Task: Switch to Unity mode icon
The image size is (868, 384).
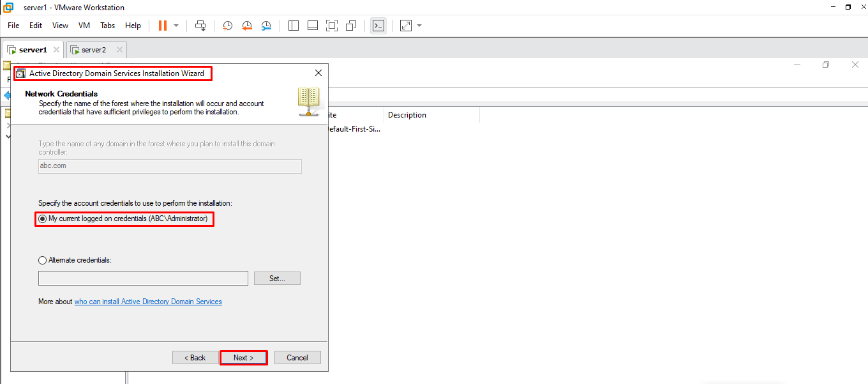Action: [351, 26]
